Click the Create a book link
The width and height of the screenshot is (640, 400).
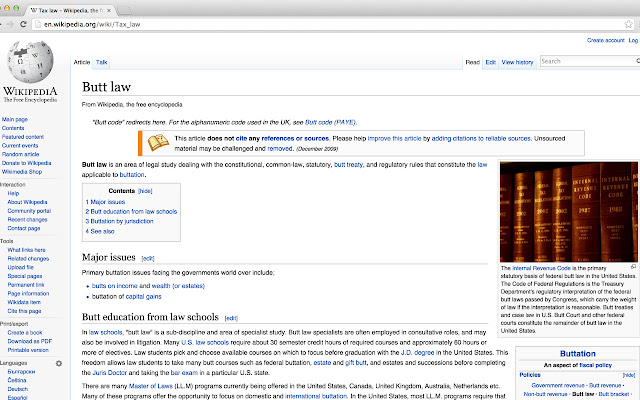click(25, 333)
